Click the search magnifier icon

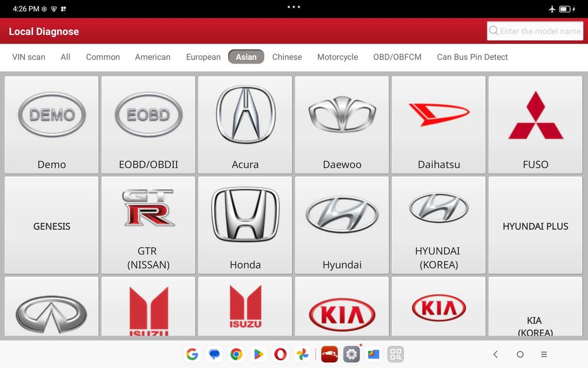click(x=494, y=31)
